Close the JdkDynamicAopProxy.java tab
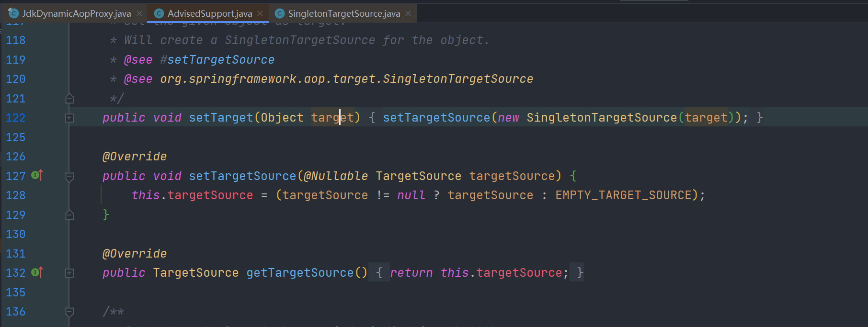This screenshot has width=868, height=327. point(139,13)
